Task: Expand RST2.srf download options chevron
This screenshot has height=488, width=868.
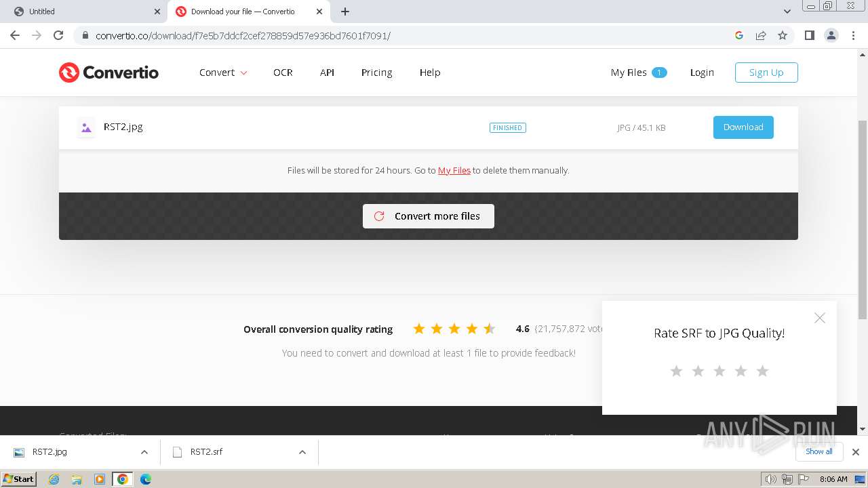Action: (302, 452)
